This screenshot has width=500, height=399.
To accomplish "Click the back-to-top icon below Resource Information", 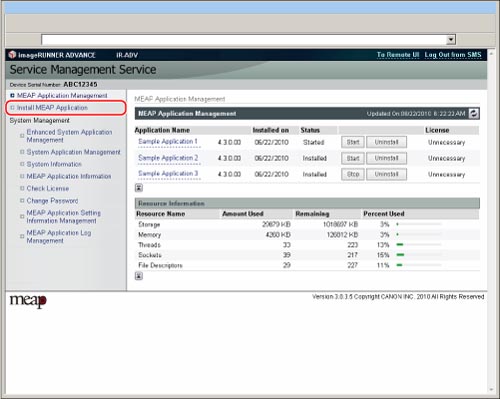I will tap(139, 276).
